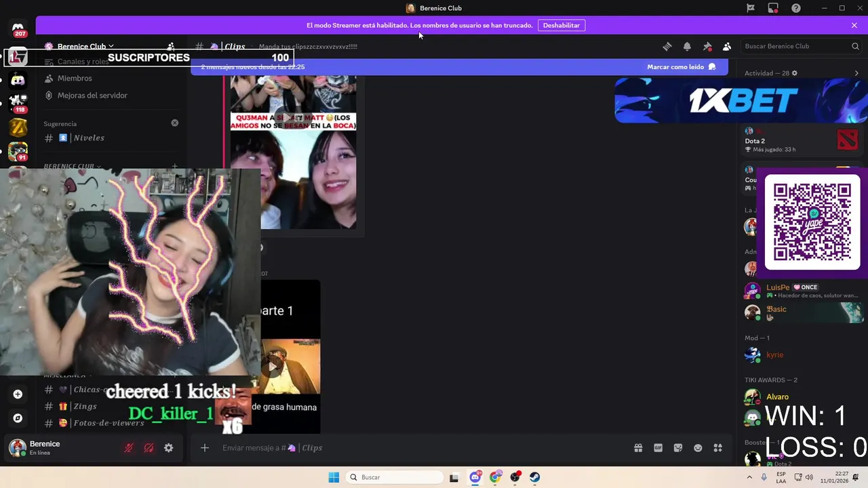Click Marcar como leído button

coord(682,67)
